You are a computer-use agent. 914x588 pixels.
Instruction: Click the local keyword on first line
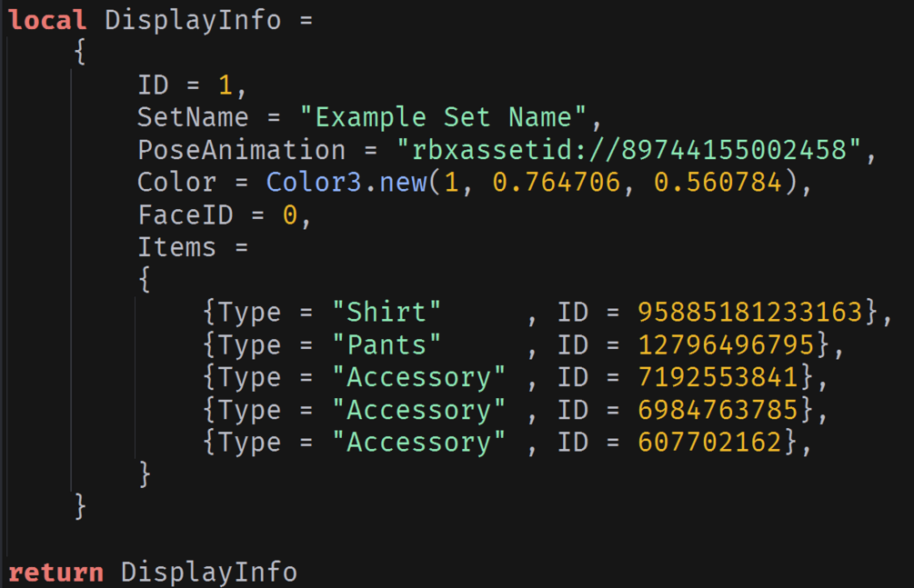tap(47, 20)
